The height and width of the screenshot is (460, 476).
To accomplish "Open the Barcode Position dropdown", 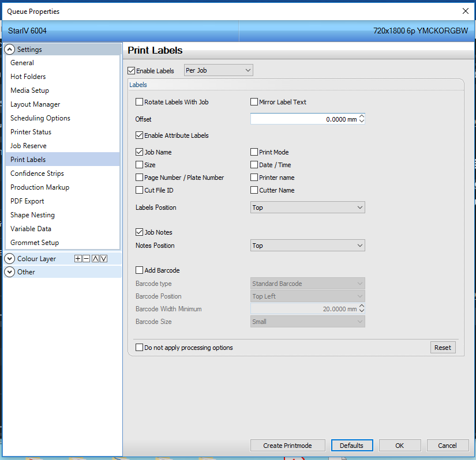I will click(308, 296).
